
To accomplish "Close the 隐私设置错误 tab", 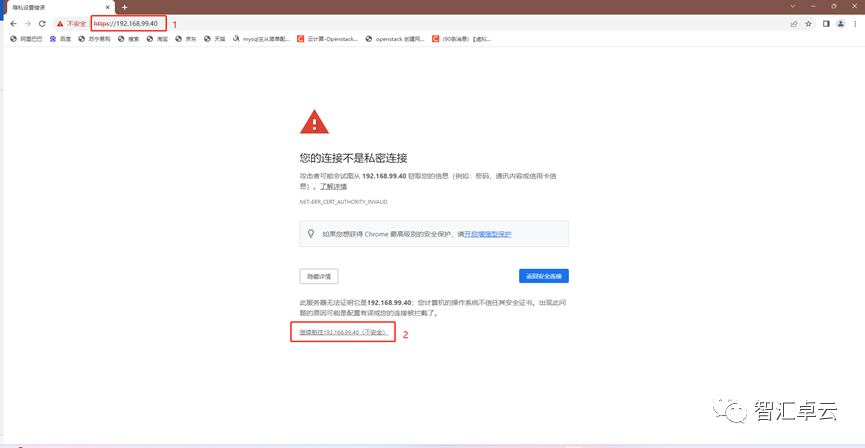I will pos(108,7).
